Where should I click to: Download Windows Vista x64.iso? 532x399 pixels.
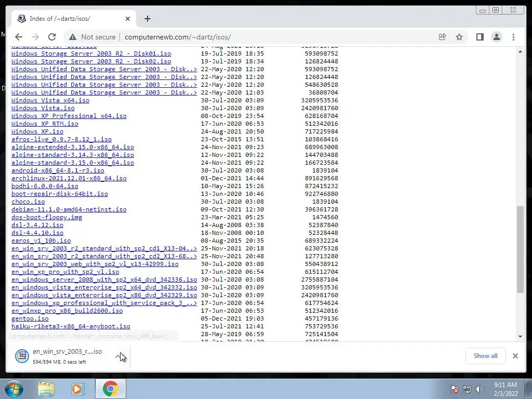click(50, 100)
